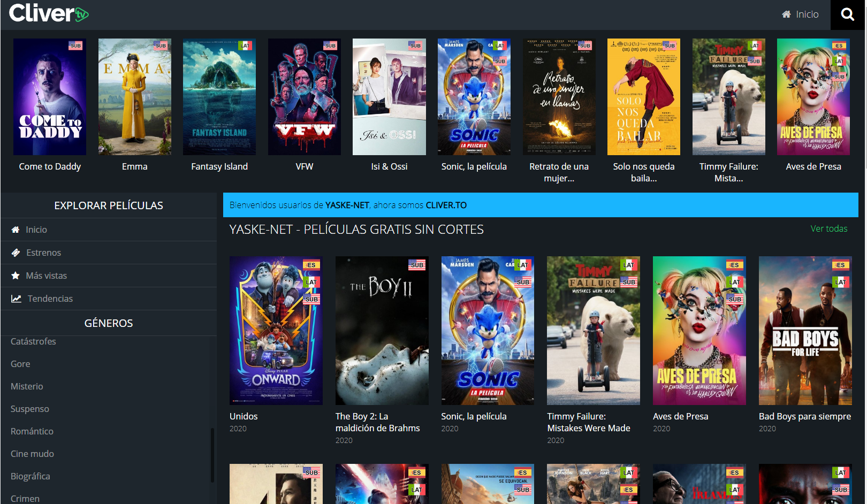Open Estrenos in the sidebar
This screenshot has width=867, height=504.
coord(109,253)
